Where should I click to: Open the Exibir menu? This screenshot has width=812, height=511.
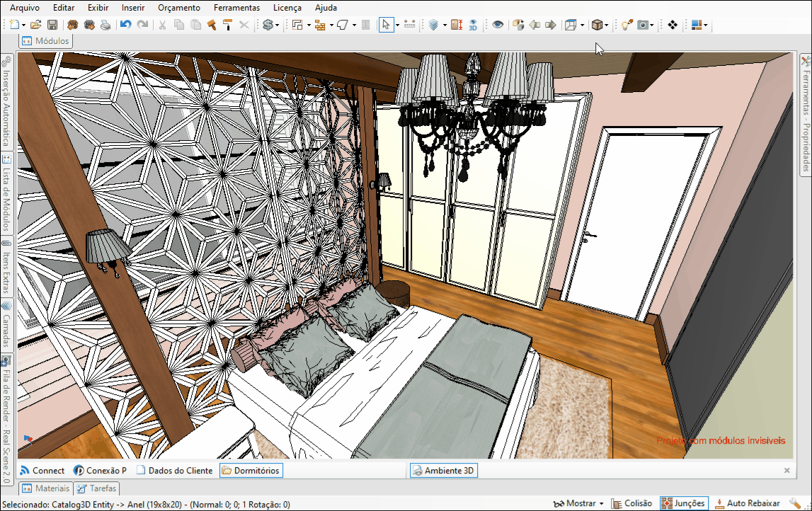98,8
